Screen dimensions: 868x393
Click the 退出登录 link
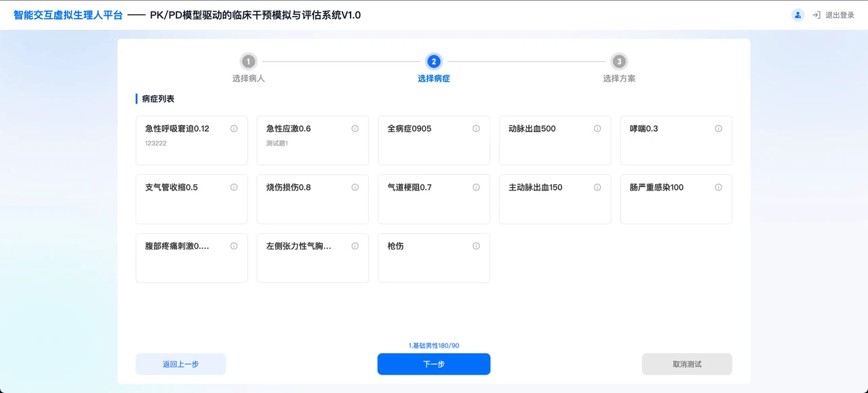840,15
